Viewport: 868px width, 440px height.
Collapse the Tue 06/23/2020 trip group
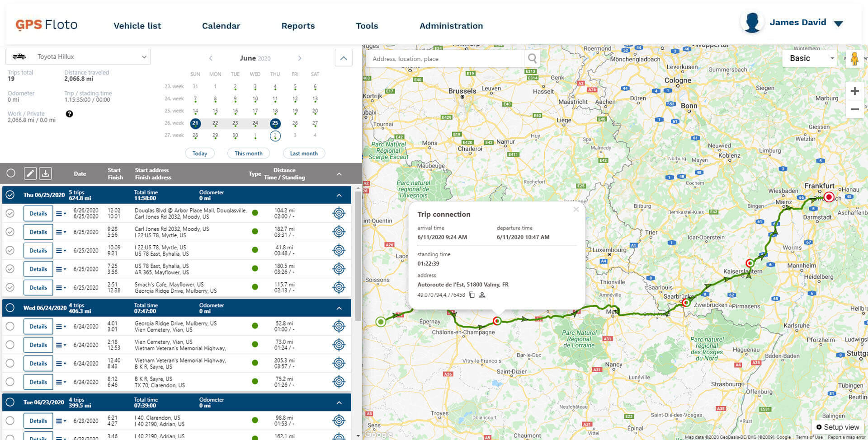[339, 403]
